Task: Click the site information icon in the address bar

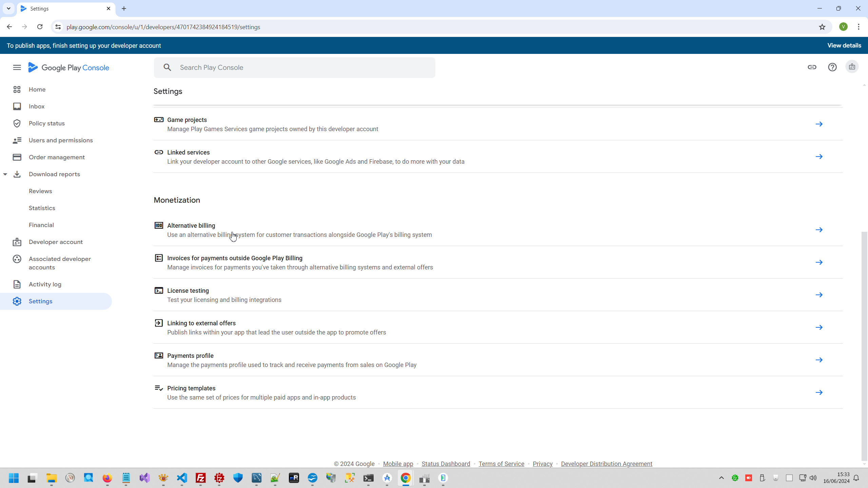Action: pyautogui.click(x=58, y=27)
